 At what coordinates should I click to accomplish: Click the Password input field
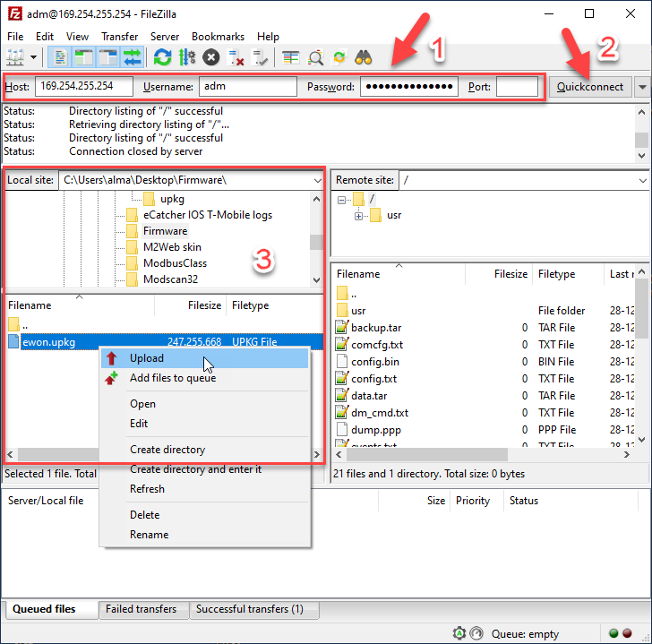409,87
